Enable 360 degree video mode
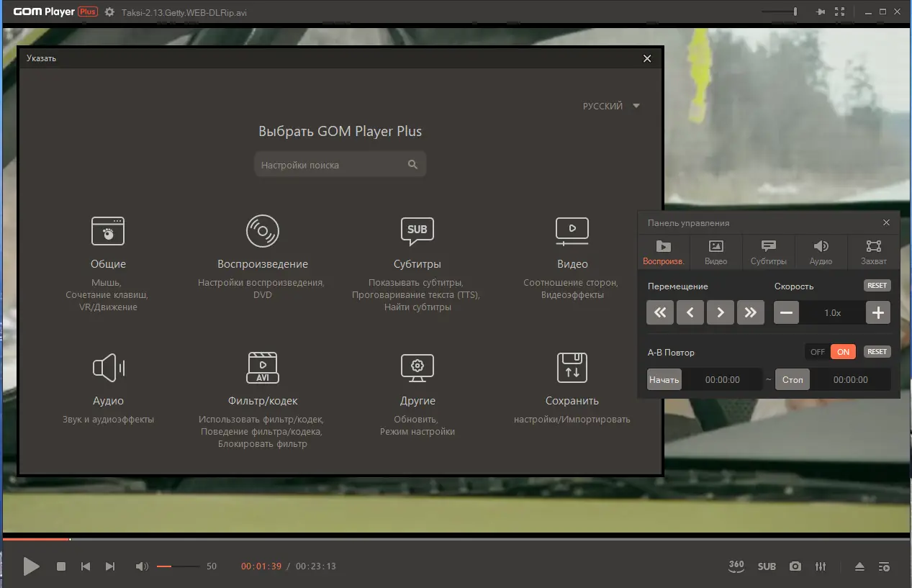The height and width of the screenshot is (588, 912). coord(736,566)
